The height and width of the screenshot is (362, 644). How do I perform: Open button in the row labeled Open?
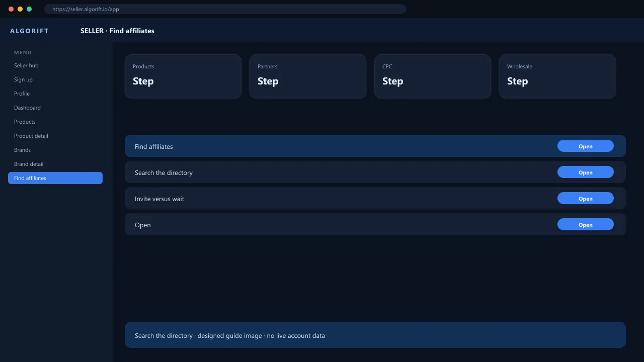click(586, 224)
